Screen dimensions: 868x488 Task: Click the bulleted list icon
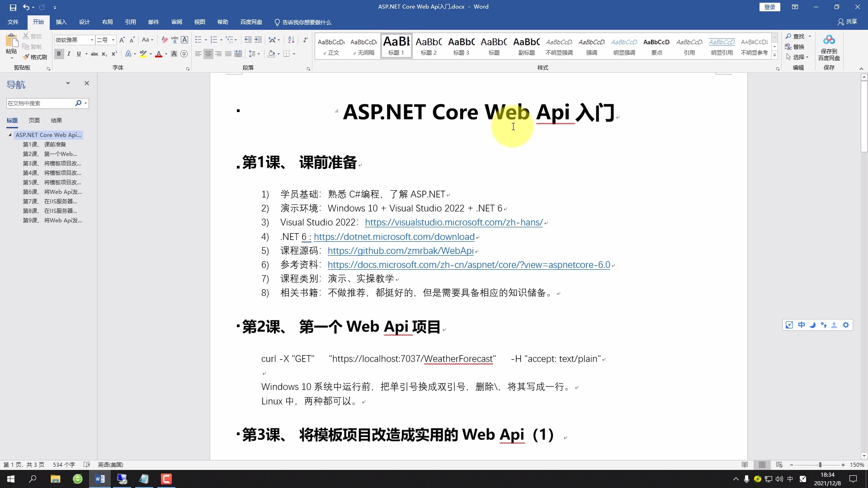coord(198,40)
